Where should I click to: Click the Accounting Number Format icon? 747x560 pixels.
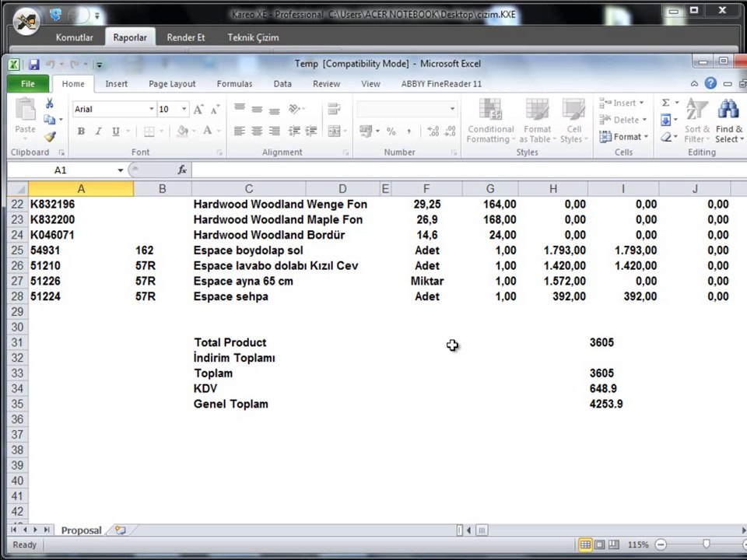click(366, 131)
